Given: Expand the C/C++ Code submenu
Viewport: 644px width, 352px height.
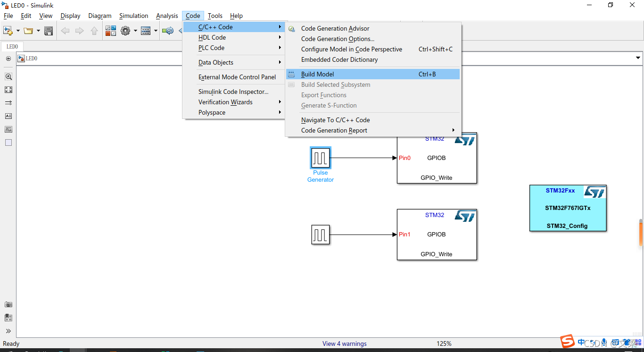Looking at the screenshot, I should [234, 27].
